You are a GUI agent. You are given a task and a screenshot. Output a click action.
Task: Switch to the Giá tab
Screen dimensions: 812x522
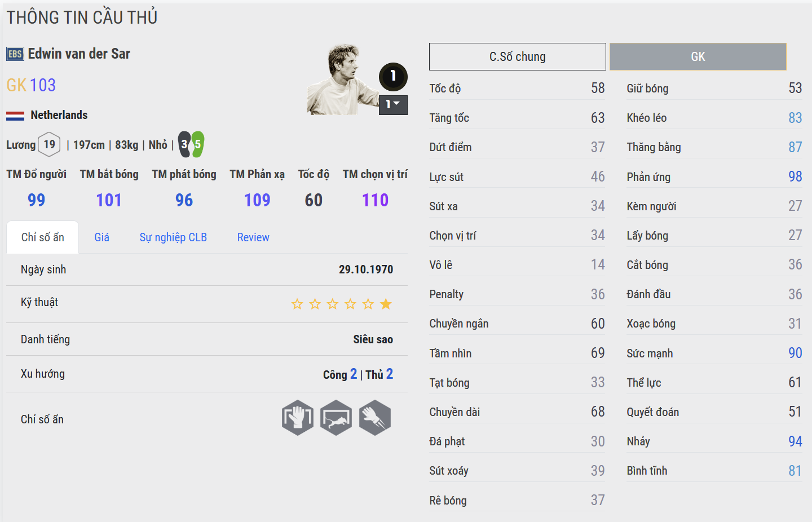click(x=102, y=237)
